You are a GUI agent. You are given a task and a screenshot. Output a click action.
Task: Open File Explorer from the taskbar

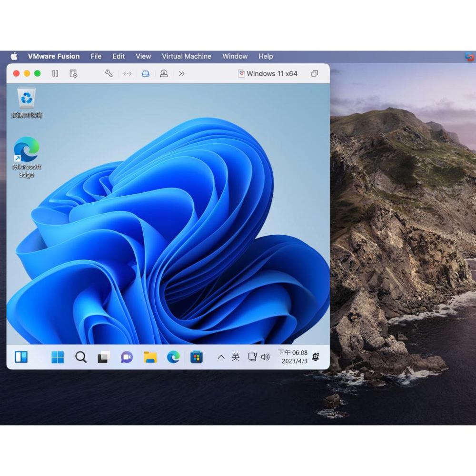149,357
